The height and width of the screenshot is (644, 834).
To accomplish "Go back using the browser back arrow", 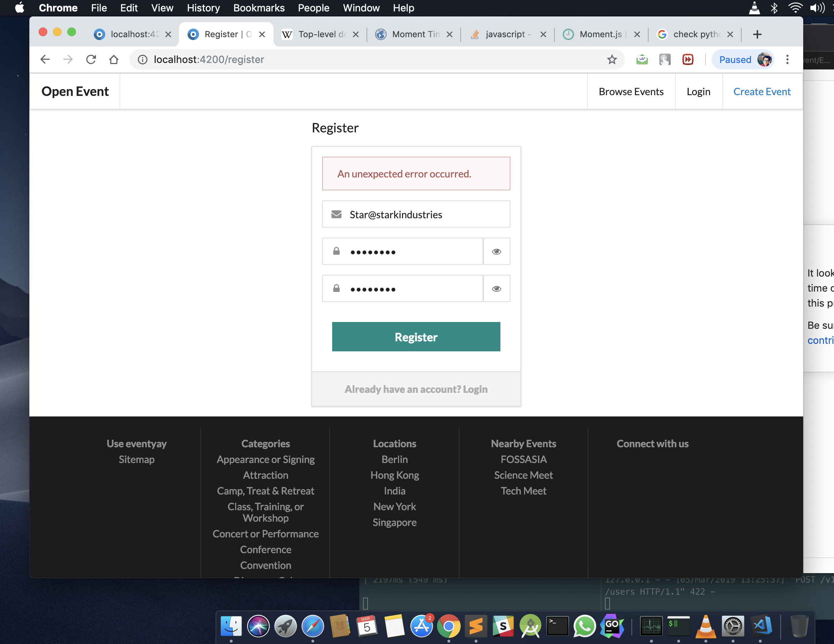I will pos(45,59).
